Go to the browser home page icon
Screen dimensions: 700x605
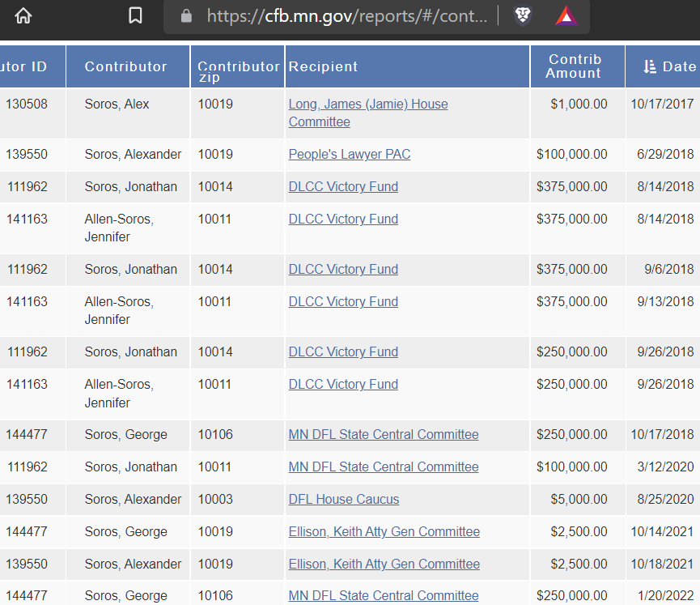pyautogui.click(x=23, y=15)
